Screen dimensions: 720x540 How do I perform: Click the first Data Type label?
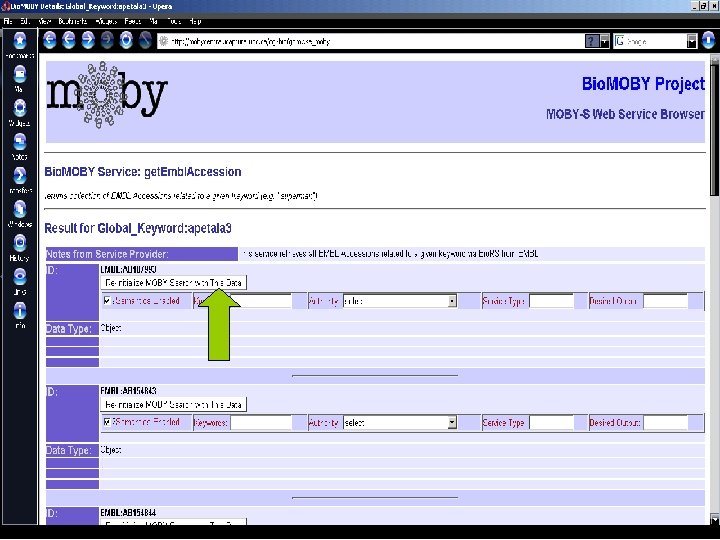coord(69,329)
